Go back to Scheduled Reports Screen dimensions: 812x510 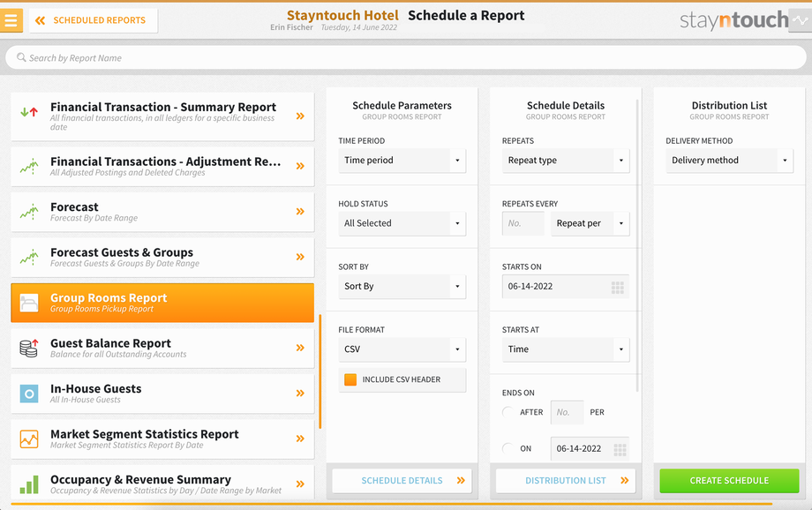(x=94, y=20)
